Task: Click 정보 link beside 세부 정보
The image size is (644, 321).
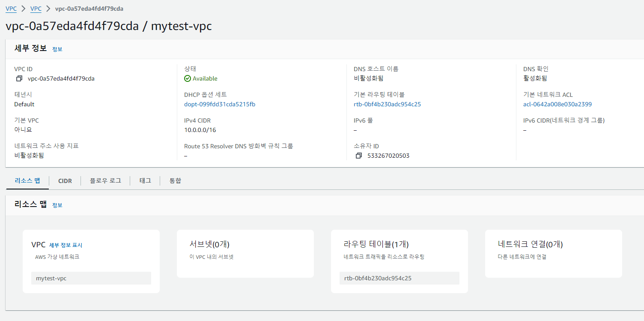Action: [57, 49]
